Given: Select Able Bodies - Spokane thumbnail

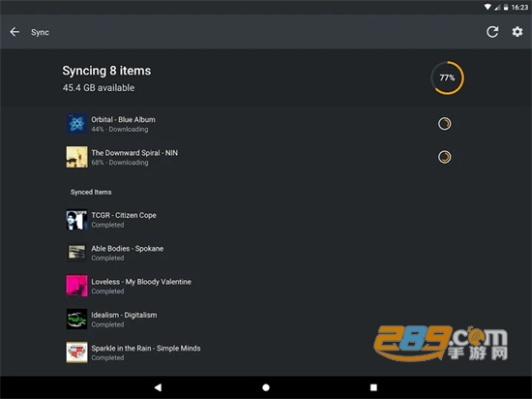Looking at the screenshot, I should coord(76,253).
